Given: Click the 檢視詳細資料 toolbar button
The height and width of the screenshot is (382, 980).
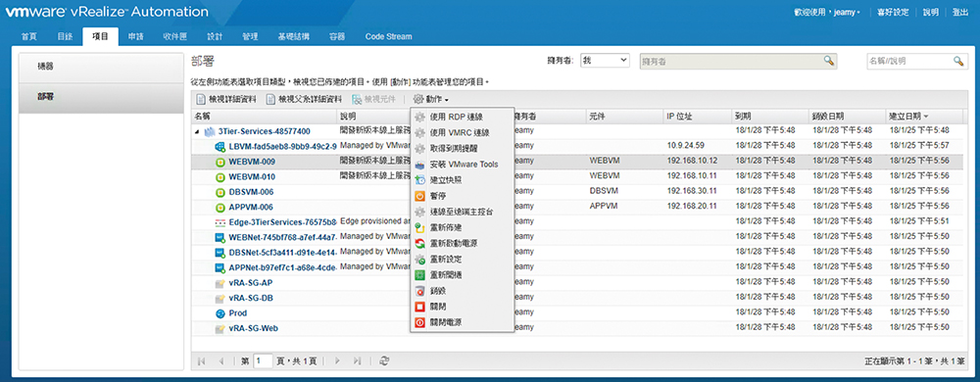Looking at the screenshot, I should (x=227, y=99).
